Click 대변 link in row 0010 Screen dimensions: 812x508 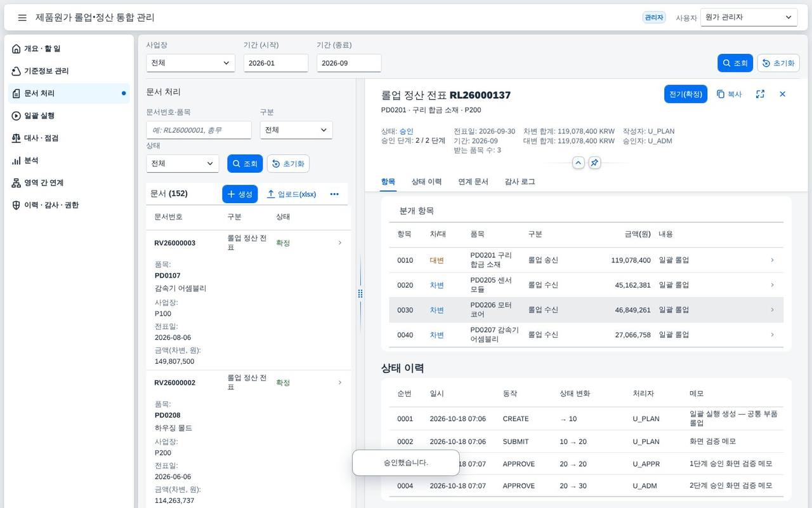tap(437, 260)
